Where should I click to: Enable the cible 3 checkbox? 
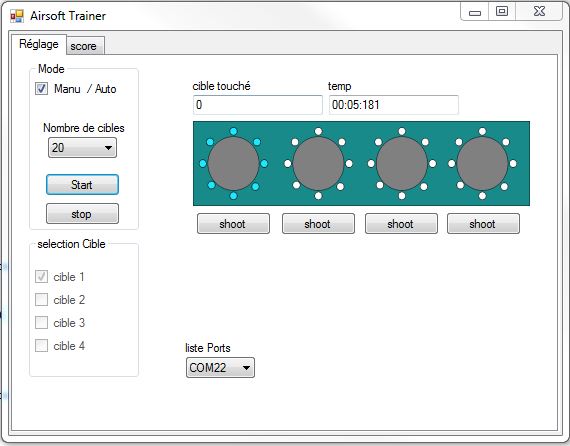[x=41, y=322]
